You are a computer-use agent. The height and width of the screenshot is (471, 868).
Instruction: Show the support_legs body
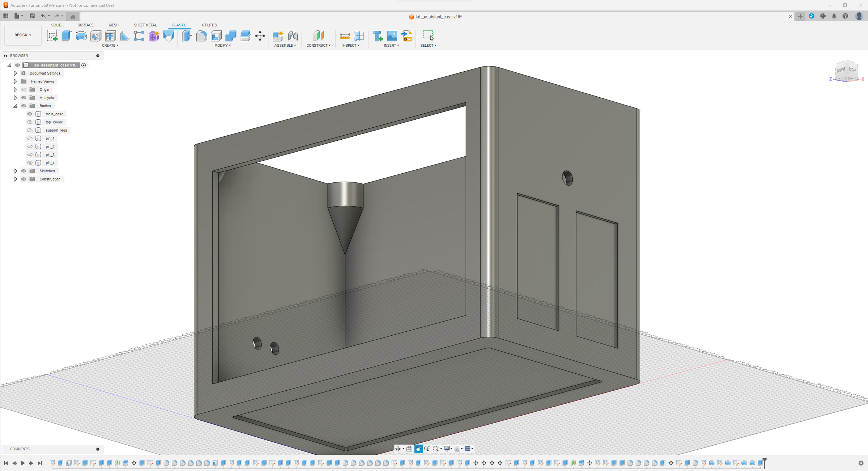click(x=30, y=130)
